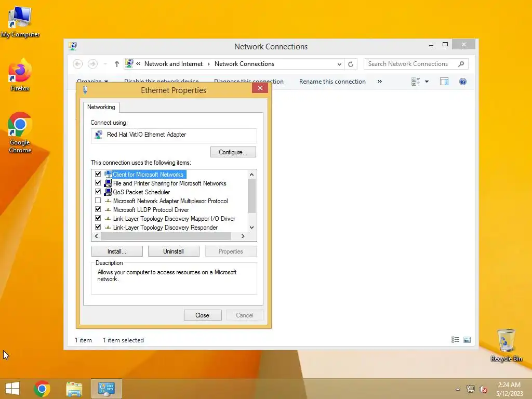Open the Organize menu
Screen dimensions: 532x399
tap(92, 81)
